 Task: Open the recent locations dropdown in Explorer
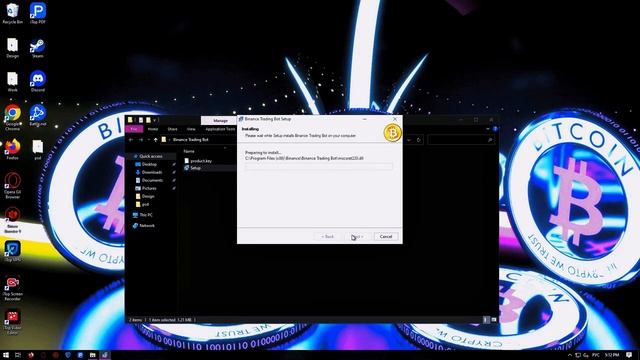pos(149,140)
